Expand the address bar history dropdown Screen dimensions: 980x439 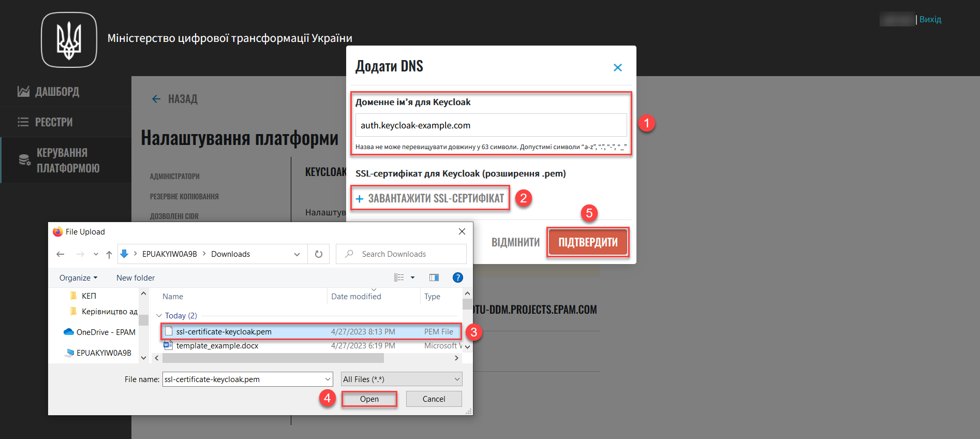click(297, 254)
